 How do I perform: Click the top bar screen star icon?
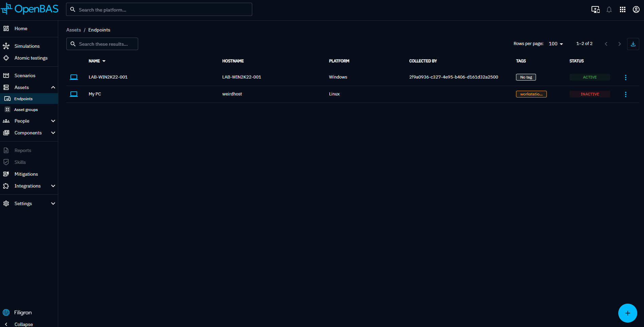click(595, 9)
